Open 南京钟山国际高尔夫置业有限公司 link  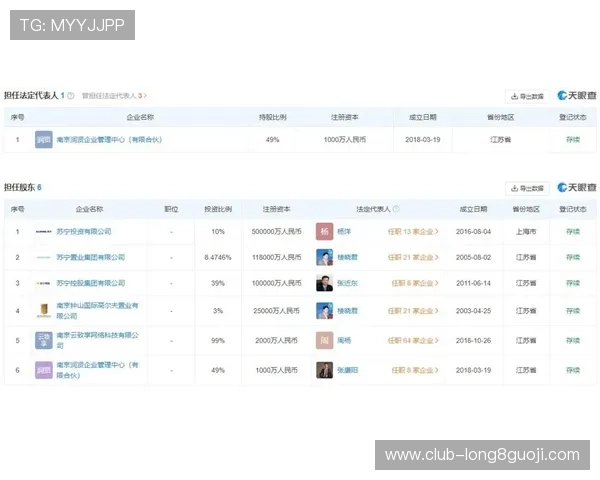tap(98, 310)
